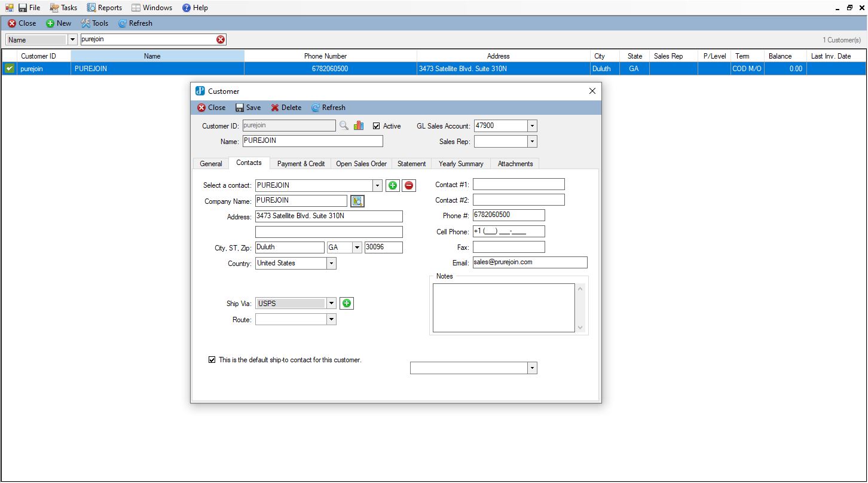Delete this customer record

[x=286, y=108]
